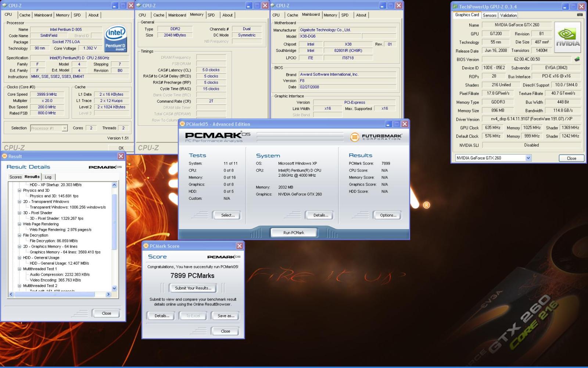588x368 pixels.
Task: Select 'Video Encoding: 365.763 KB/s' result row
Action: point(55,280)
